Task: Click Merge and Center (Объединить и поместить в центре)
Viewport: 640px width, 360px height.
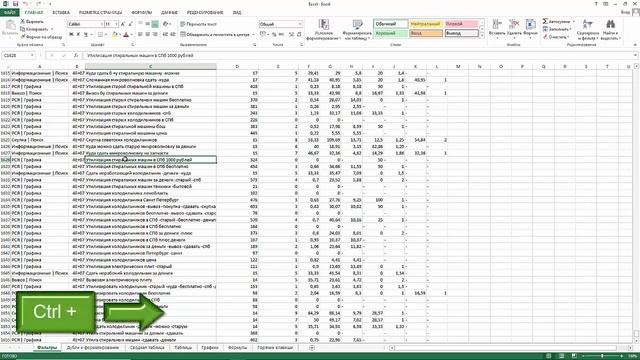Action: point(215,35)
